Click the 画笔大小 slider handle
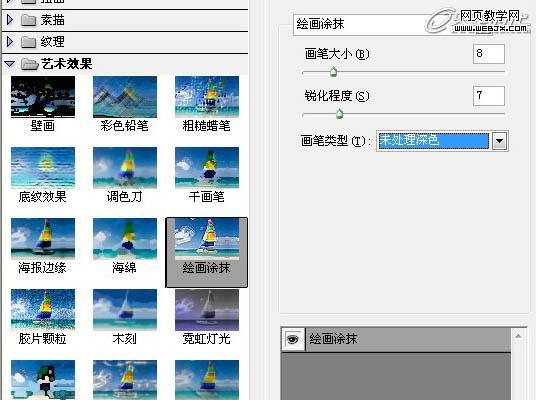Viewport: 537px width, 400px height. (333, 72)
